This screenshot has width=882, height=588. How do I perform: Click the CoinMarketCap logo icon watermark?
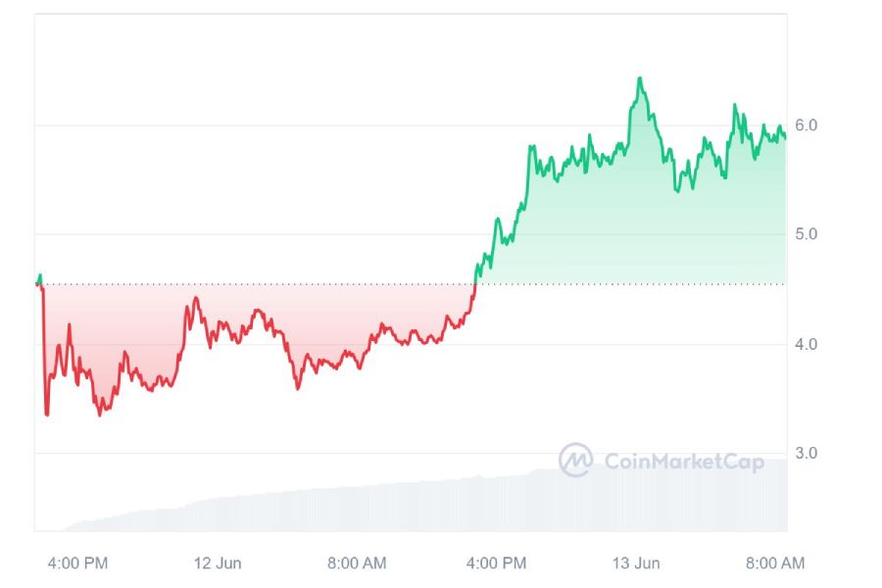pos(575,460)
